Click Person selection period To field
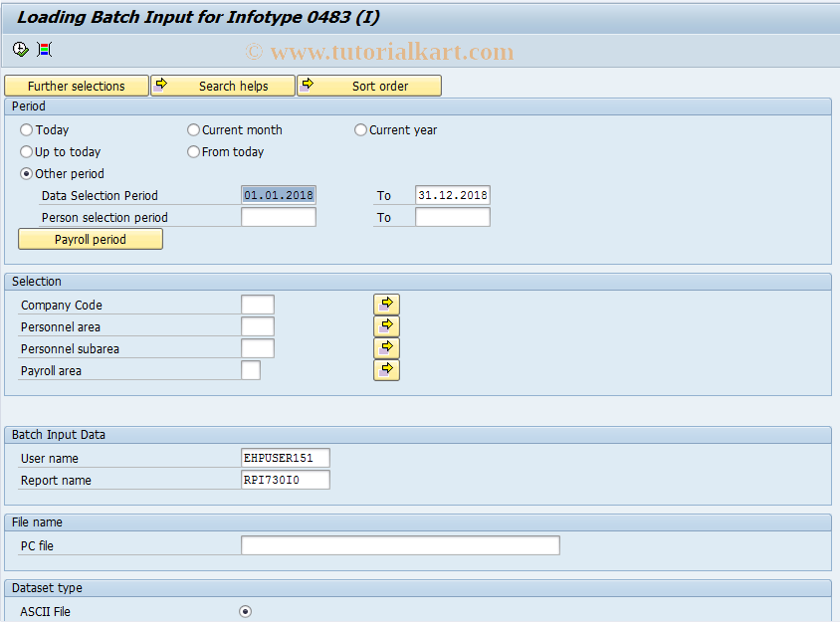840x624 pixels. click(x=453, y=217)
